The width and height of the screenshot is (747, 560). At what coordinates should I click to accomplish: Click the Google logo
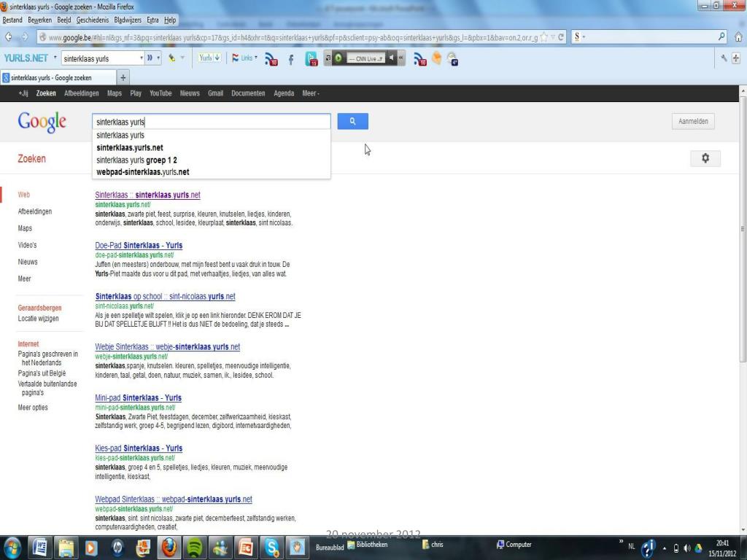(x=42, y=122)
